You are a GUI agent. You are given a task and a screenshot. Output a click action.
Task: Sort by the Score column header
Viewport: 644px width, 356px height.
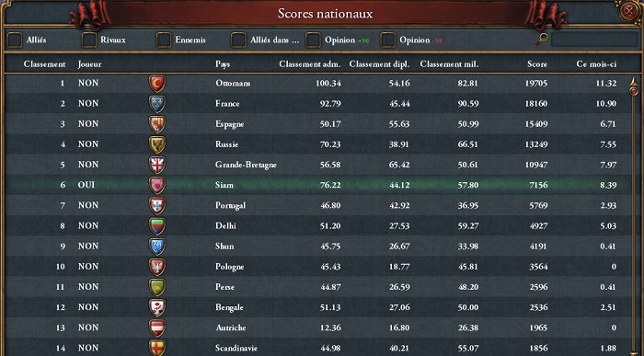(537, 64)
